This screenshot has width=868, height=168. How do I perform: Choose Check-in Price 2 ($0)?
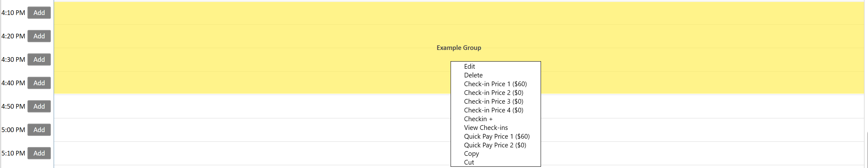[x=493, y=93]
